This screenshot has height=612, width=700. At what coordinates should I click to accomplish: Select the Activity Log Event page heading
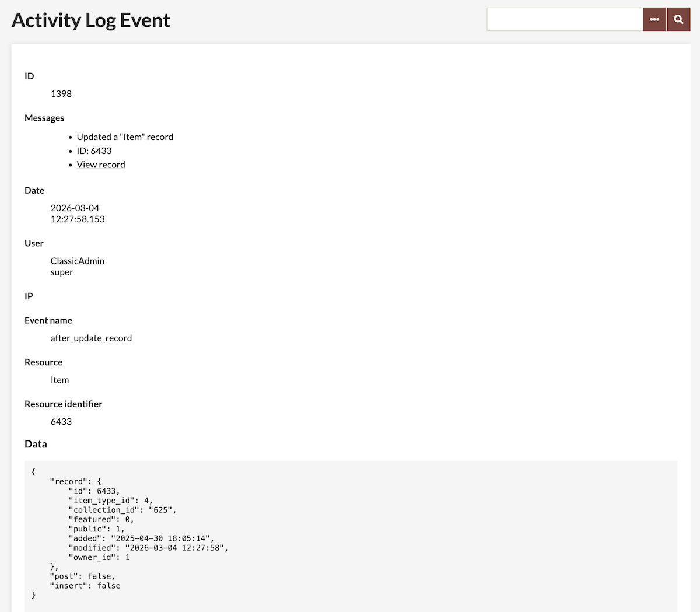[x=90, y=19]
